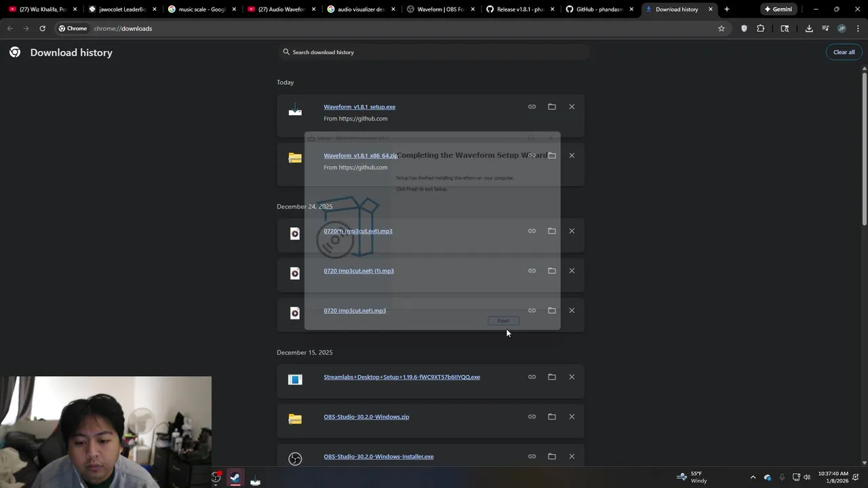Image resolution: width=868 pixels, height=488 pixels.
Task: Switch to the music scale Google tab
Action: click(201, 9)
